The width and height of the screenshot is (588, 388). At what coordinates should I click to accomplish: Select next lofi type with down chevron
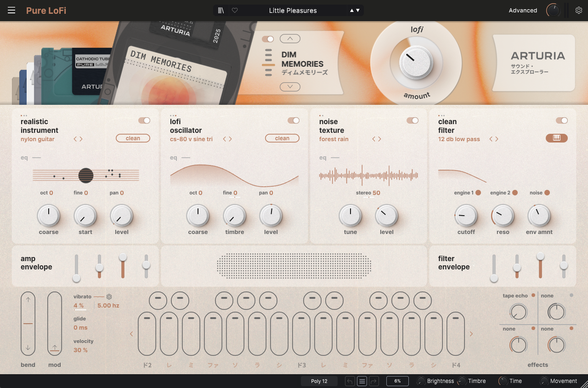tap(290, 86)
